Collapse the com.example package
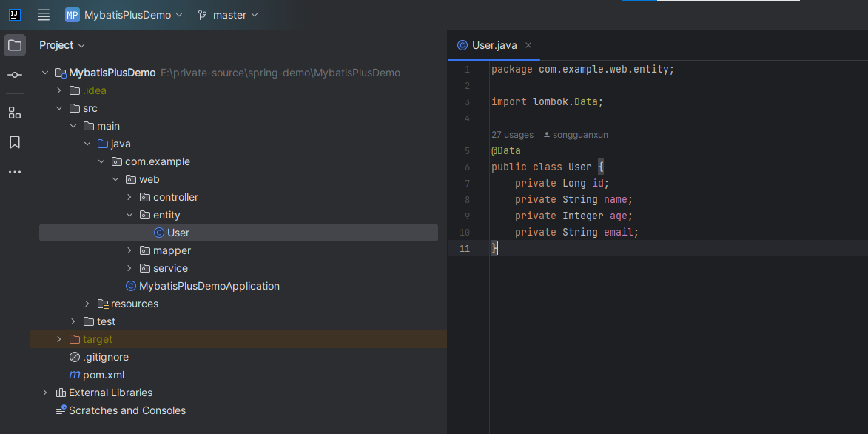The width and height of the screenshot is (868, 434). pos(101,162)
